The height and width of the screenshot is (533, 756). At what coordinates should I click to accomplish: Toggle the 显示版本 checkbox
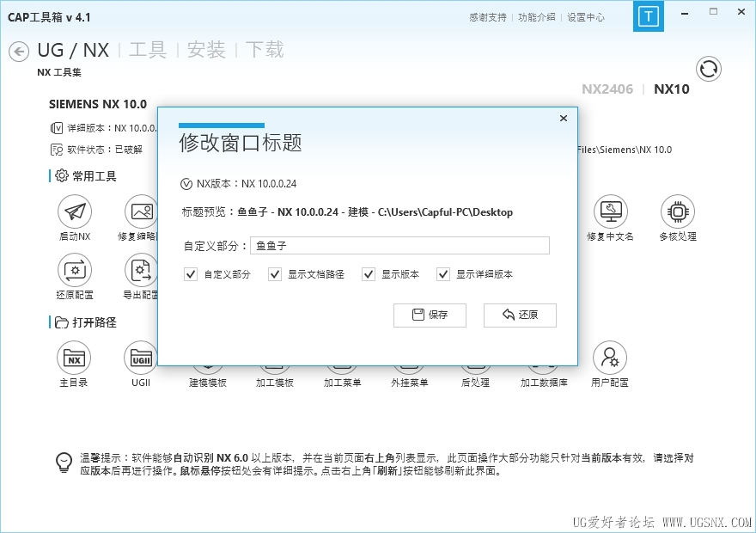point(369,274)
